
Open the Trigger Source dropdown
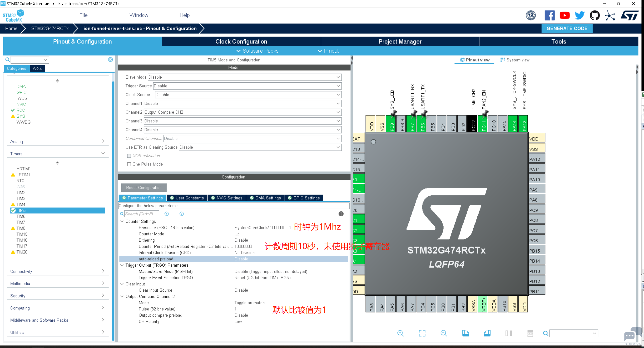[247, 86]
